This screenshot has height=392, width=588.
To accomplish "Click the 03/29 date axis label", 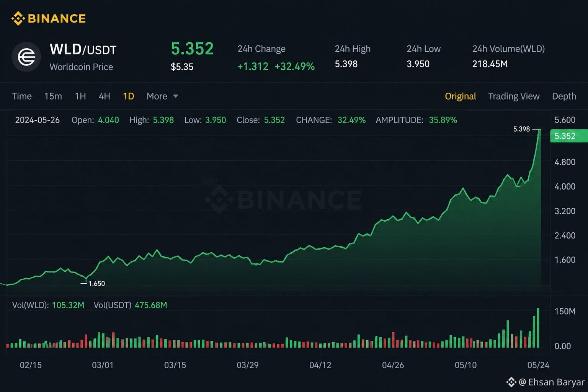I will pos(248,365).
